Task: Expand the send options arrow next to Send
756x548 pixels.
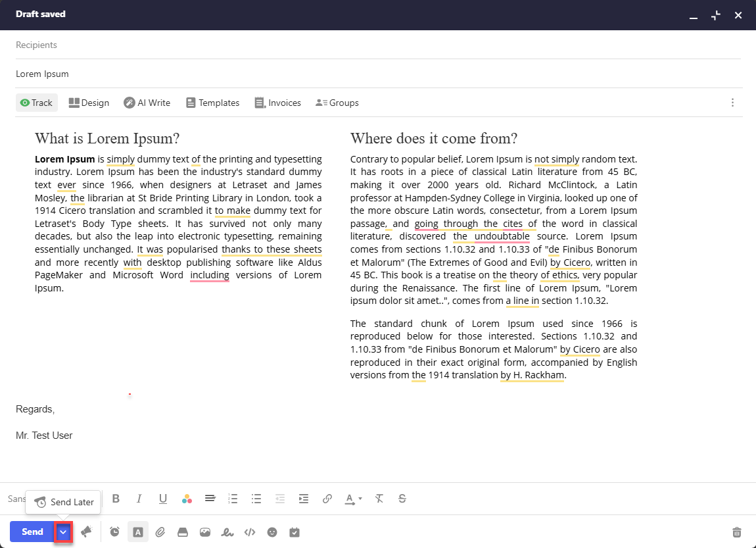Action: coord(63,532)
